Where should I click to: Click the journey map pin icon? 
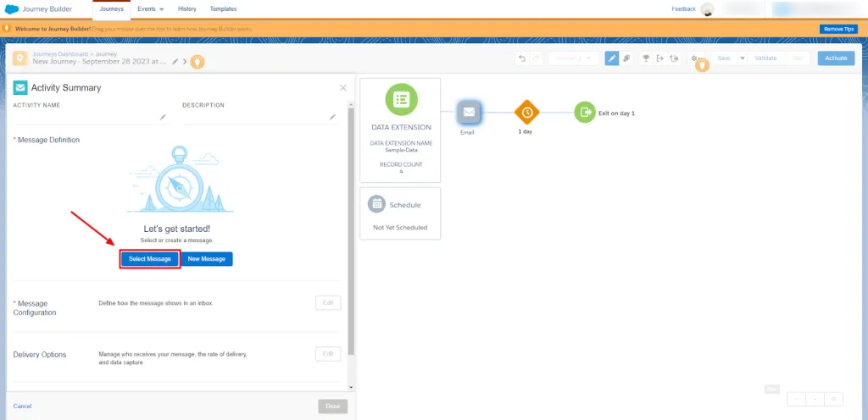(20, 58)
